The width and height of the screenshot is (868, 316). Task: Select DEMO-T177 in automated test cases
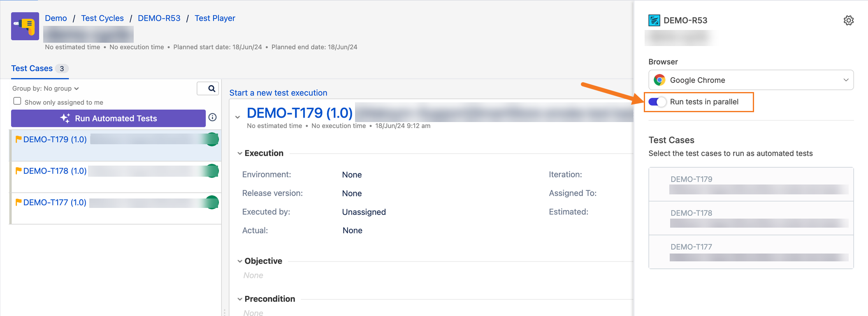coord(751,252)
